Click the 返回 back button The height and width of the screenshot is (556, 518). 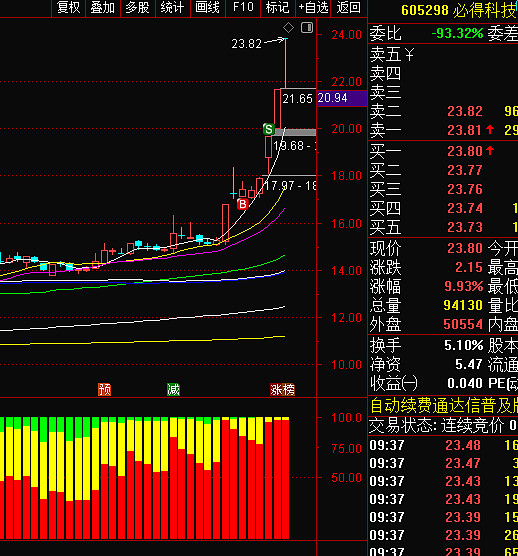tap(348, 8)
